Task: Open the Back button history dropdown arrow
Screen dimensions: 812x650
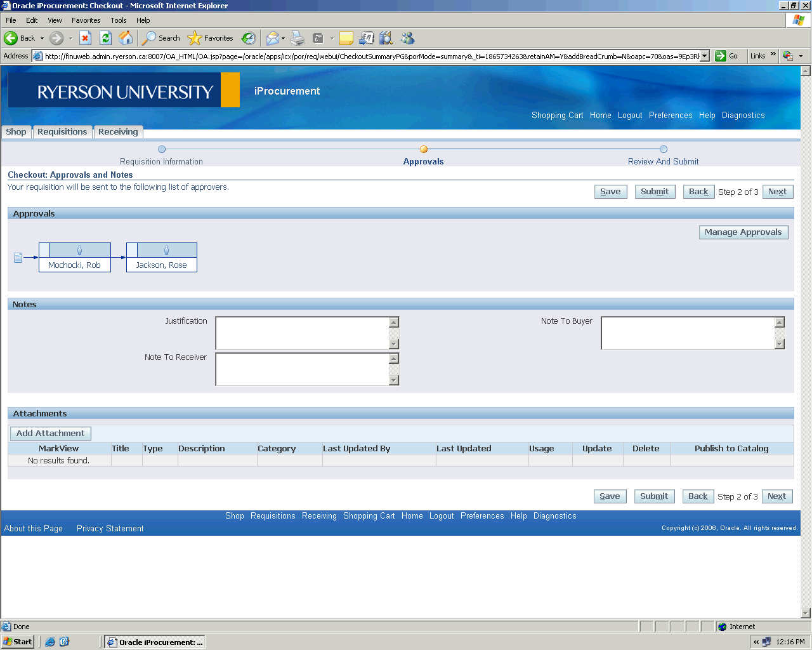Action: (x=43, y=38)
